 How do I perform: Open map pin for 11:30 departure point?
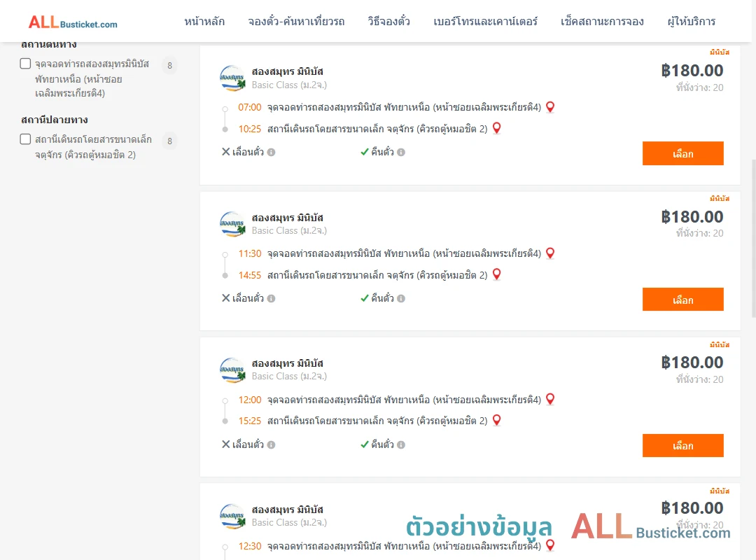tap(550, 253)
